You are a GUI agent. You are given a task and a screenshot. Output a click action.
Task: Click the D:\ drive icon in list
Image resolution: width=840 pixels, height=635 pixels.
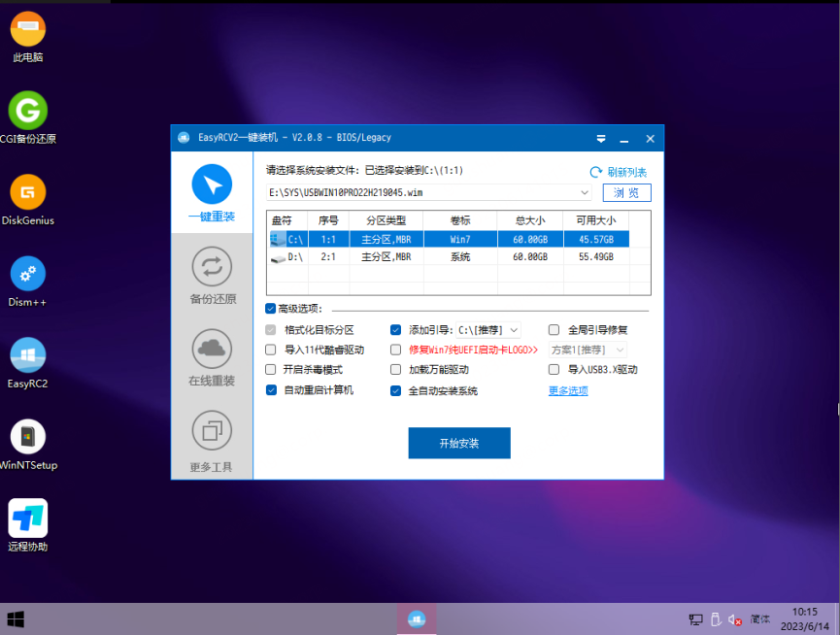(x=278, y=258)
